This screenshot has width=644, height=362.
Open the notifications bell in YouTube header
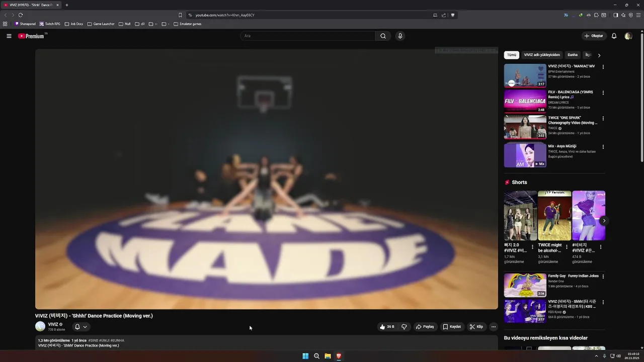(614, 36)
